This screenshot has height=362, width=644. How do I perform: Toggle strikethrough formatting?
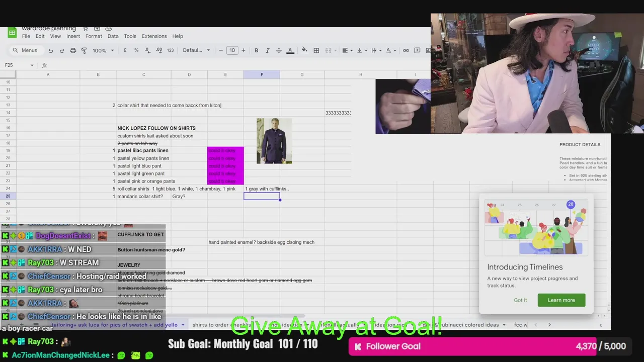[x=279, y=50]
